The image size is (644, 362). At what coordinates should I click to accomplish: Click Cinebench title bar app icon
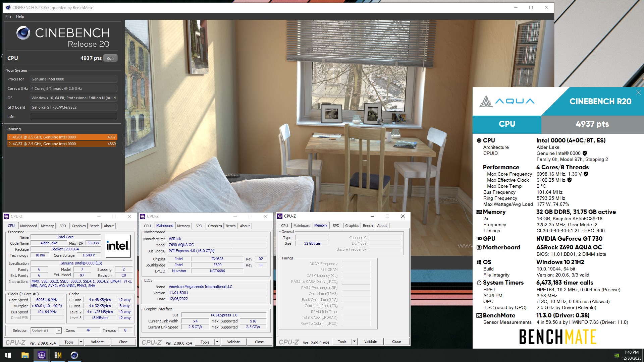(x=8, y=7)
